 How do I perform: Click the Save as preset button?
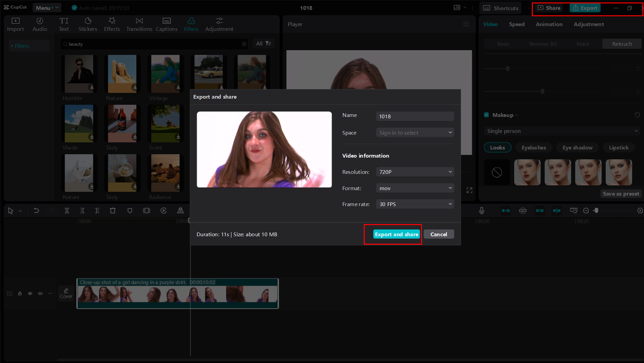[x=620, y=193]
